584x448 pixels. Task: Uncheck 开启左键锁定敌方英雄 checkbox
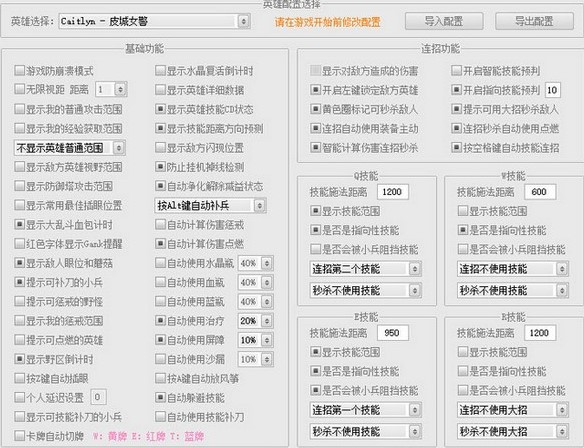tap(315, 89)
